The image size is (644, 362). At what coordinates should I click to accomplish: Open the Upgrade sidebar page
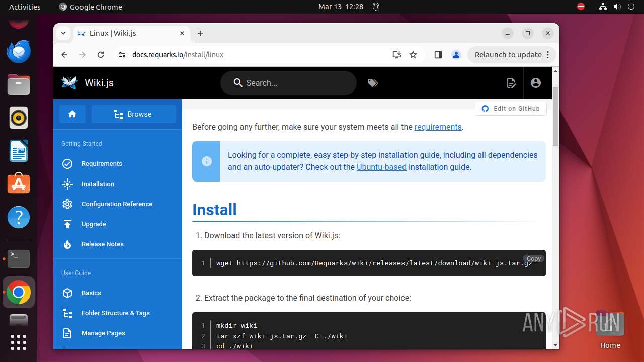(x=118, y=224)
